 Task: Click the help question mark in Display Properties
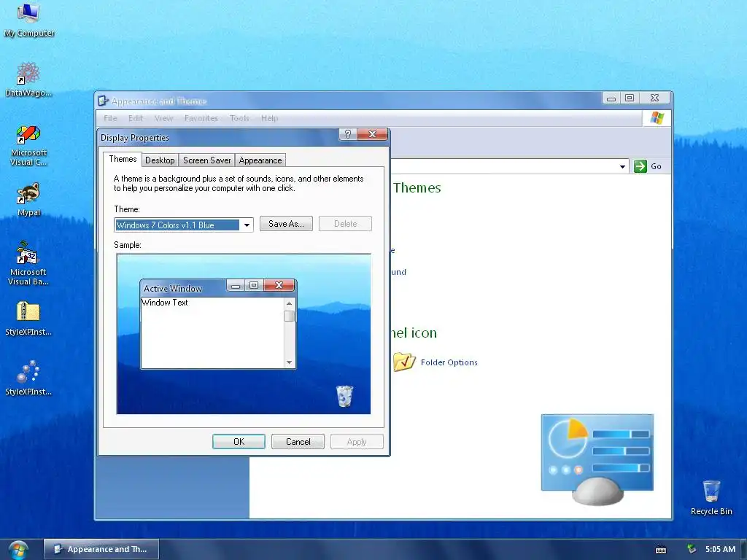click(x=348, y=134)
